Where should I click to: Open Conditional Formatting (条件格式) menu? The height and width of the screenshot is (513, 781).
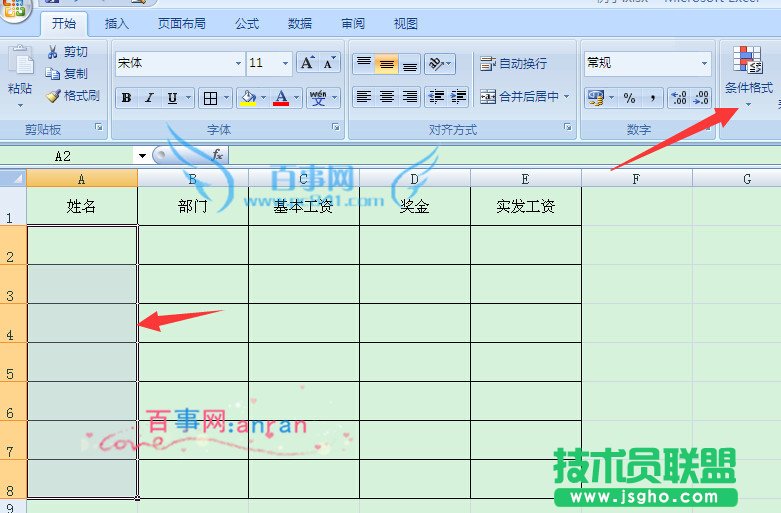pyautogui.click(x=748, y=76)
